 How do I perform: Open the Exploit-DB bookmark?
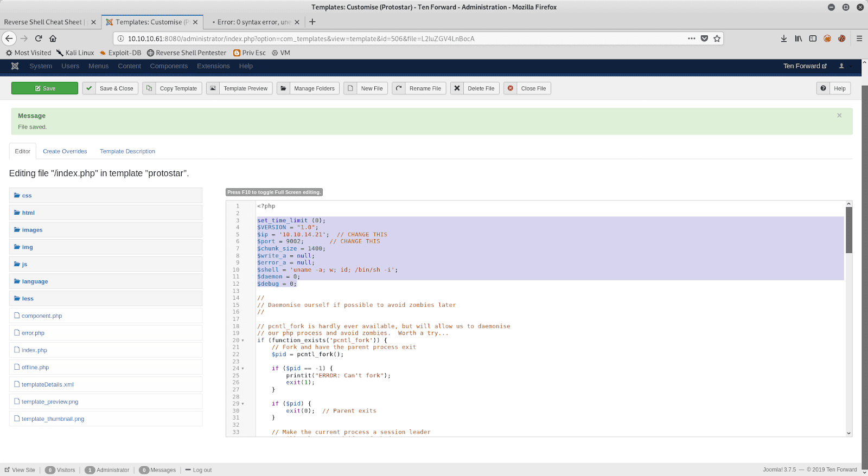pyautogui.click(x=120, y=53)
